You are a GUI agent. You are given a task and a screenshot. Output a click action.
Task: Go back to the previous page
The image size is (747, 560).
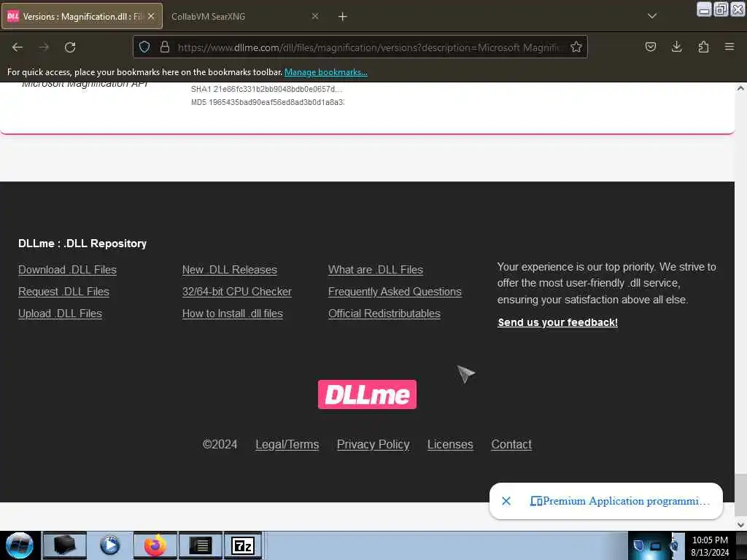click(18, 47)
